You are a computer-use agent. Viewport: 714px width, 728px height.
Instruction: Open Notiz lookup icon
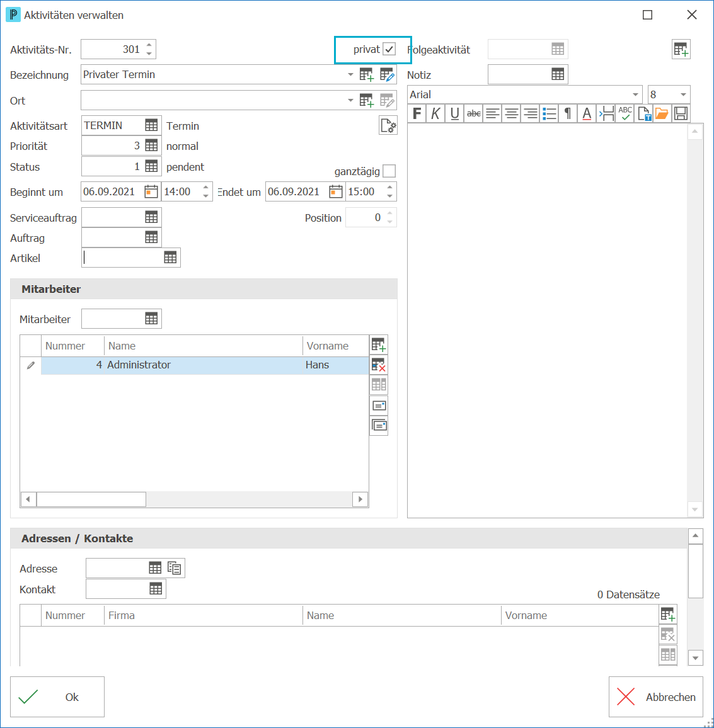coord(558,74)
